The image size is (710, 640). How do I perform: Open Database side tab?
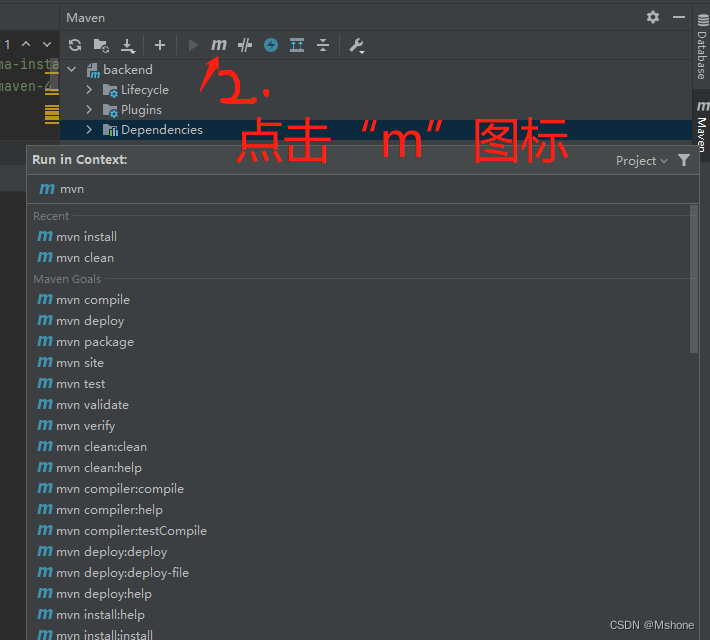pyautogui.click(x=702, y=48)
